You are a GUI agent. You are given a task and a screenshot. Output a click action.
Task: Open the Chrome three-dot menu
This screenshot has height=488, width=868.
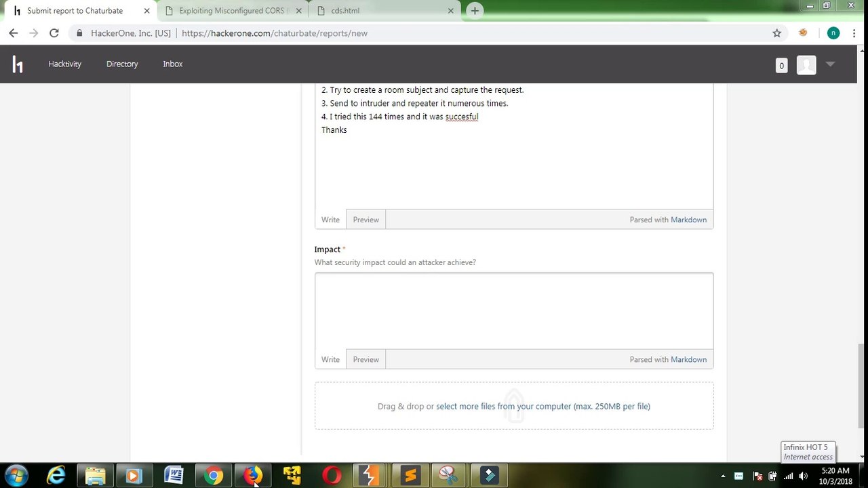click(x=854, y=33)
